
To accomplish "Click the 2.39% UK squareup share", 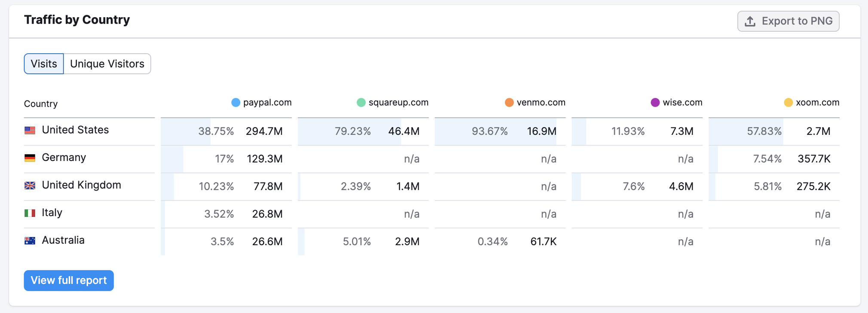I will [356, 186].
